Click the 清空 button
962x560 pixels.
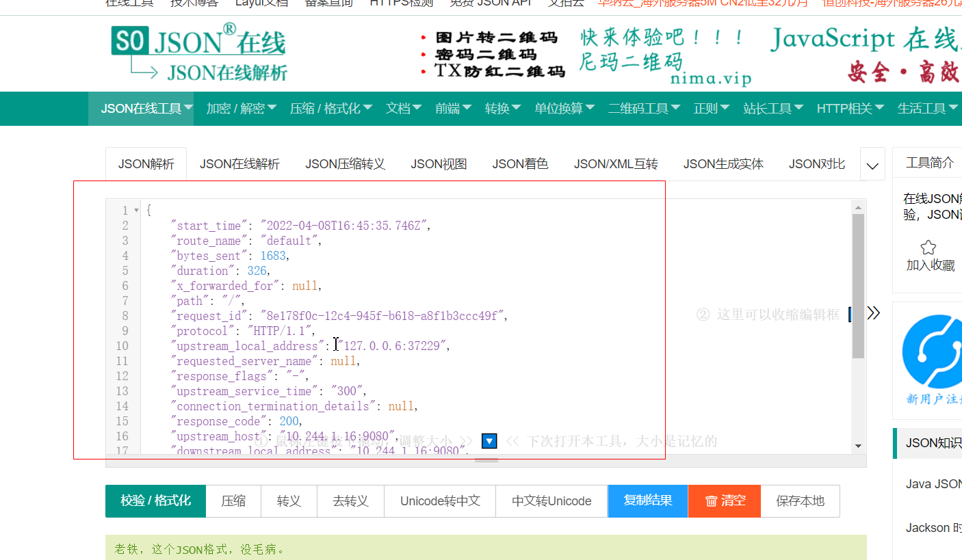724,501
